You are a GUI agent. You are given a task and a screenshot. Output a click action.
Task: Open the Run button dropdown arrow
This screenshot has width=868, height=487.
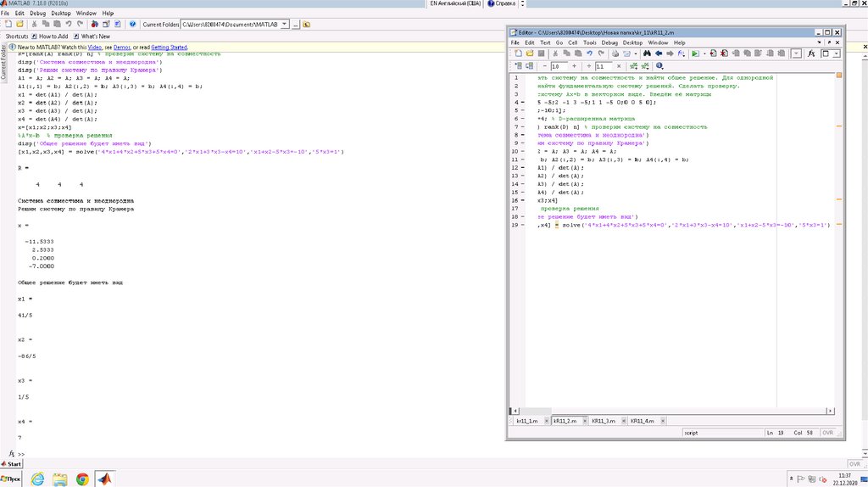click(x=703, y=53)
